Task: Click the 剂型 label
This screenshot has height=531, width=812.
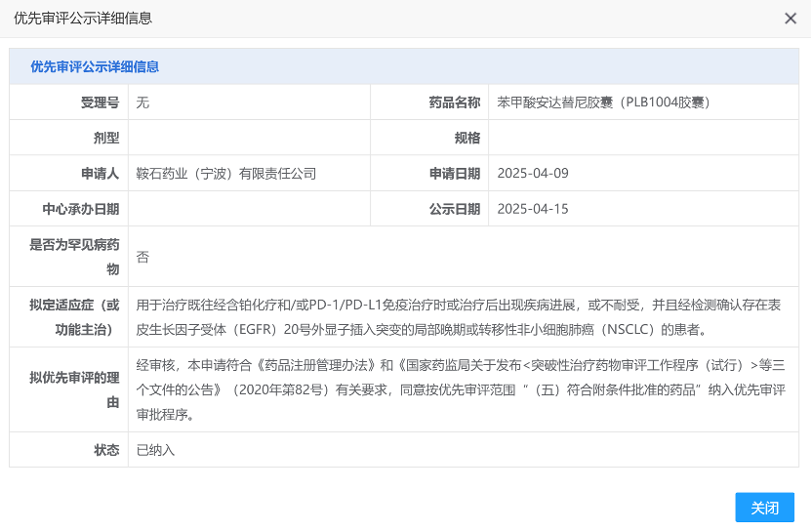Action: tap(106, 138)
